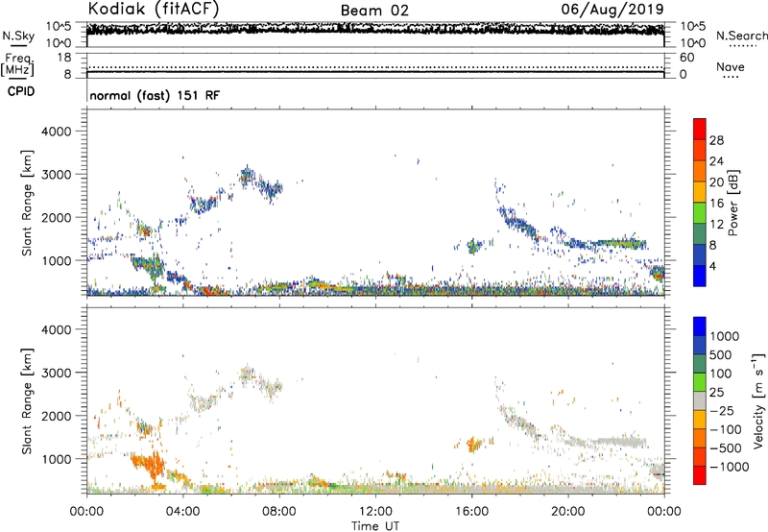The width and height of the screenshot is (768, 532).
Task: Click the "28" power colorbar tick label
Action: [x=716, y=140]
